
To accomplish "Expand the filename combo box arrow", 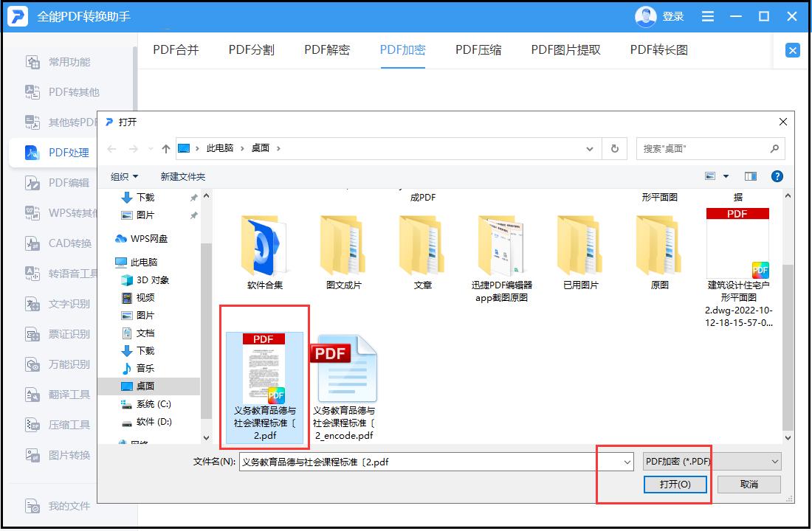I will (626, 461).
